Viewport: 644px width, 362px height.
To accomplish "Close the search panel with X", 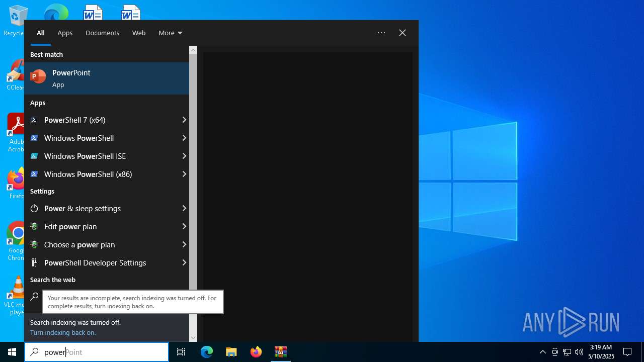I will (x=403, y=33).
